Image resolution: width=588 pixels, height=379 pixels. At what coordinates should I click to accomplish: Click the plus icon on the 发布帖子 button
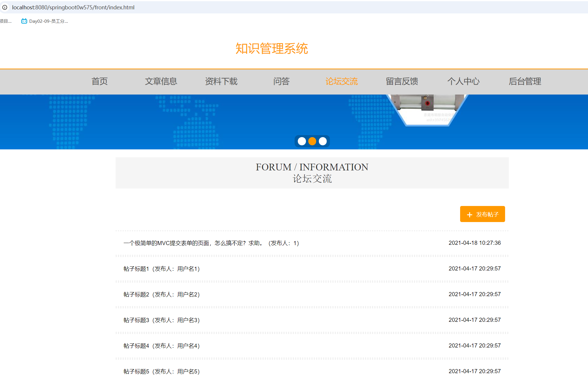pyautogui.click(x=469, y=214)
